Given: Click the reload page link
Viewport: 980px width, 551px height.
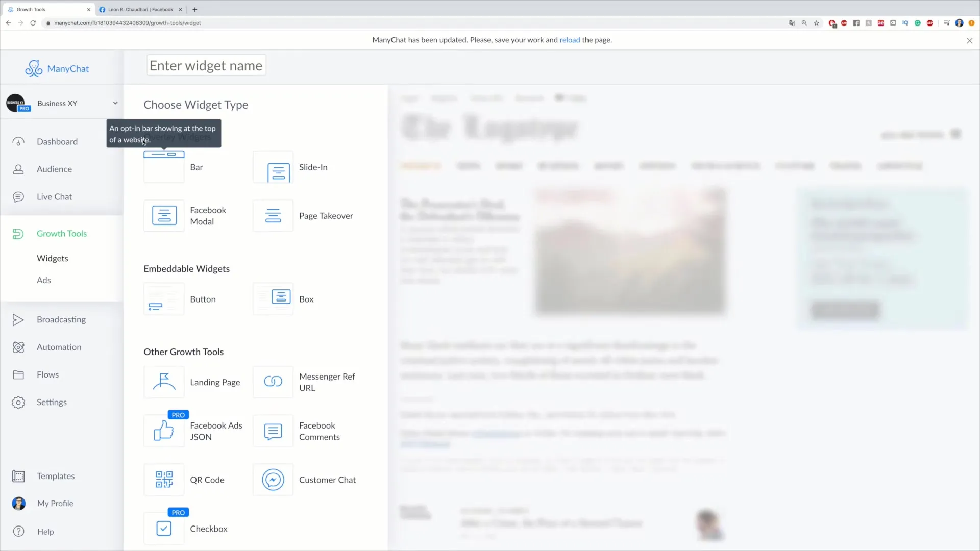Looking at the screenshot, I should (x=569, y=40).
